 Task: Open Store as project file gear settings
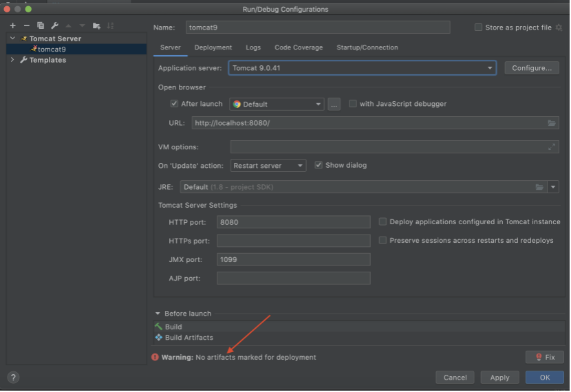coord(559,28)
